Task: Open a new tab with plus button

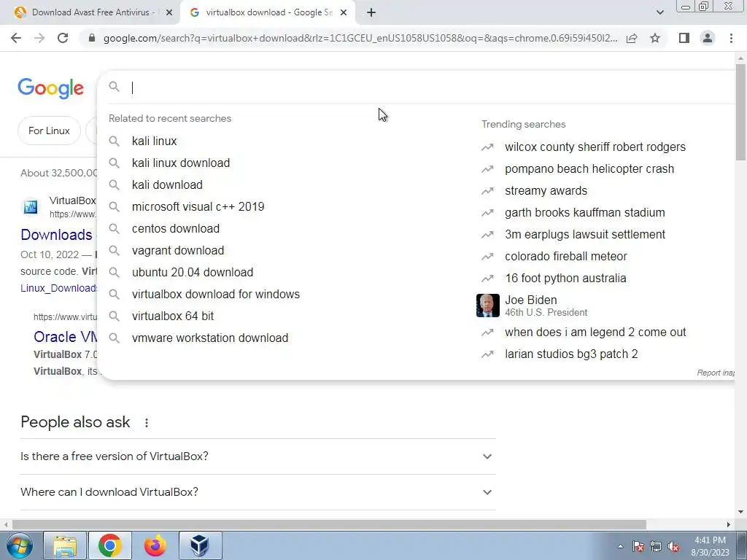Action: (371, 13)
